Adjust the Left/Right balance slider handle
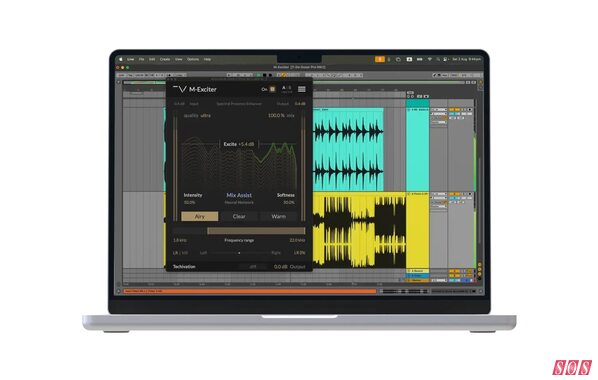 pos(239,253)
